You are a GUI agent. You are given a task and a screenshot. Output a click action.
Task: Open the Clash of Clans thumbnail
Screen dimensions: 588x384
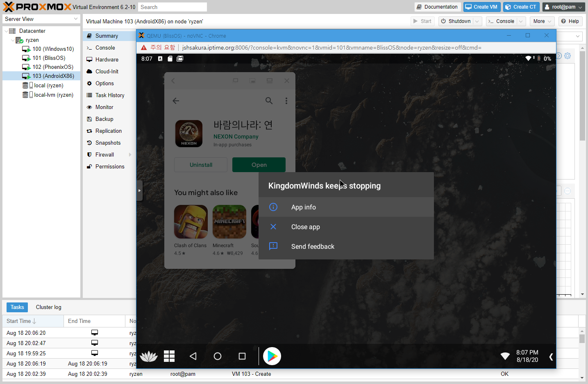point(191,222)
